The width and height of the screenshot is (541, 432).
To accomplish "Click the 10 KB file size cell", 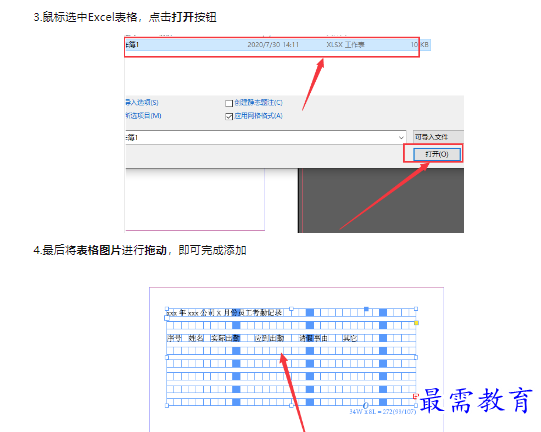I will [x=420, y=45].
